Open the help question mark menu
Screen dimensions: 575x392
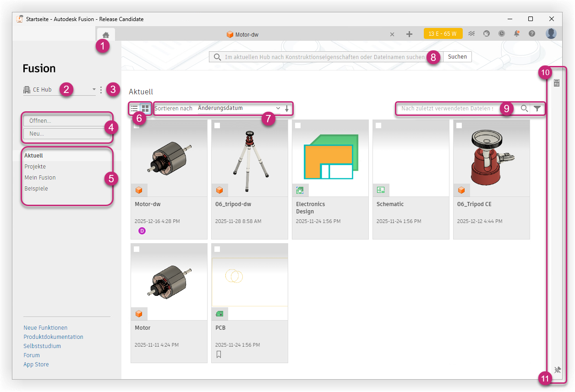point(532,34)
